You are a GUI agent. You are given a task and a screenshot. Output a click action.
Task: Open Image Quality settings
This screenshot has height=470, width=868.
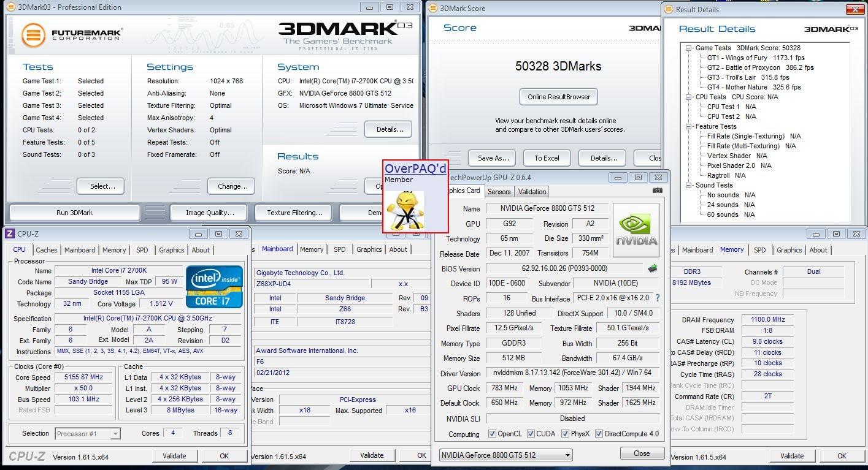pyautogui.click(x=210, y=213)
